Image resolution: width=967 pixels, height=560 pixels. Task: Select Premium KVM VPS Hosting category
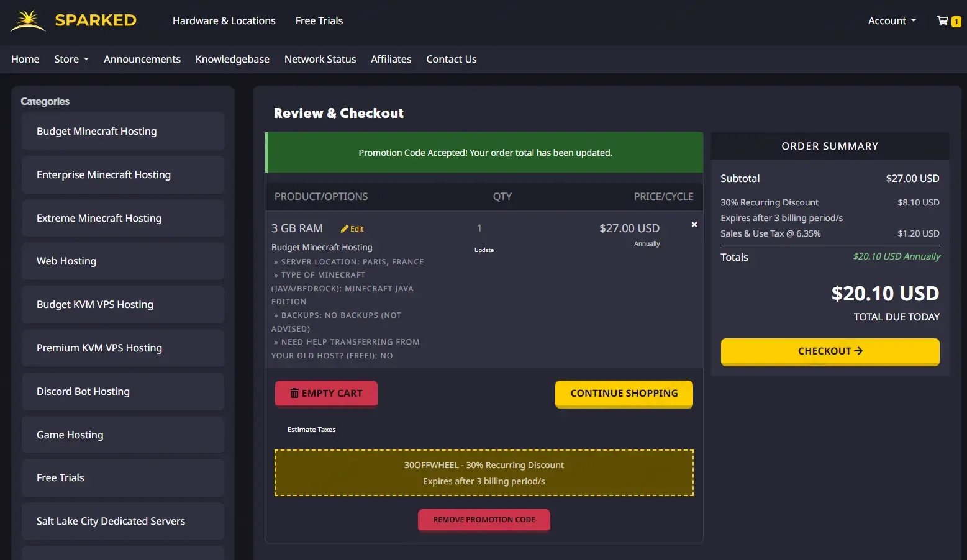click(123, 348)
